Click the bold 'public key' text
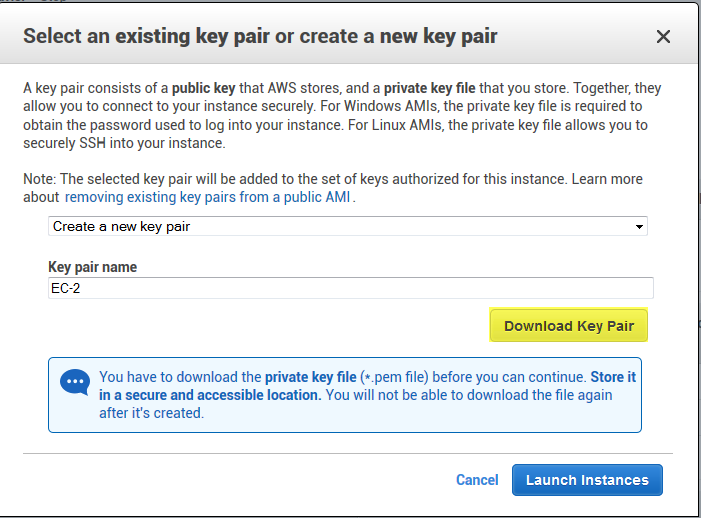Viewport: 701px width, 518px height. click(x=203, y=88)
